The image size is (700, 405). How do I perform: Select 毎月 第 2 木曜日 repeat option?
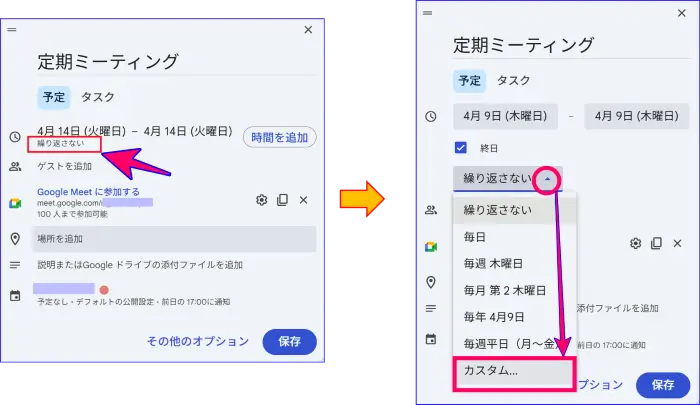[x=515, y=291]
